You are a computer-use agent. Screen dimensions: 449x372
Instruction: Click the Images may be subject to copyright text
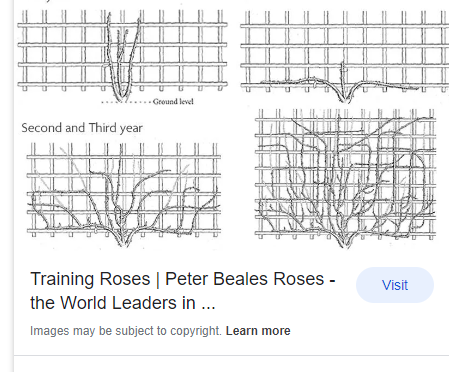click(x=126, y=331)
